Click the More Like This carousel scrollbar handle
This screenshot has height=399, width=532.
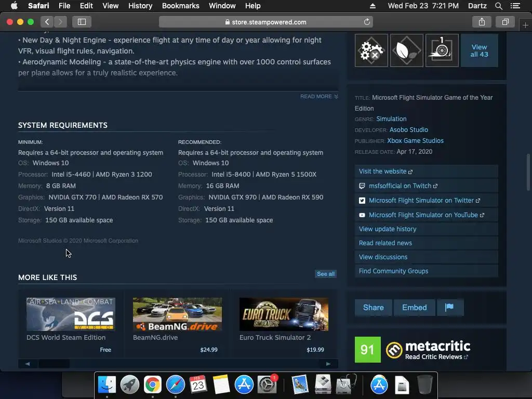pos(54,364)
